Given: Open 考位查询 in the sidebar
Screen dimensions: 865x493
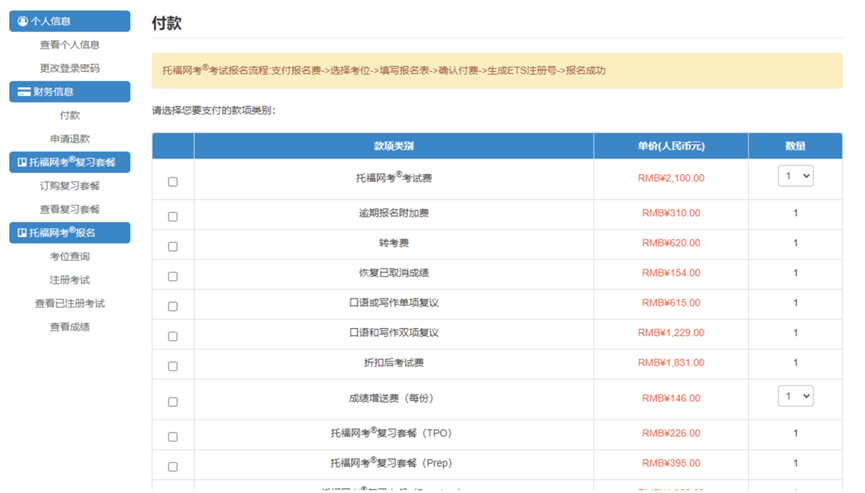Looking at the screenshot, I should click(x=70, y=256).
